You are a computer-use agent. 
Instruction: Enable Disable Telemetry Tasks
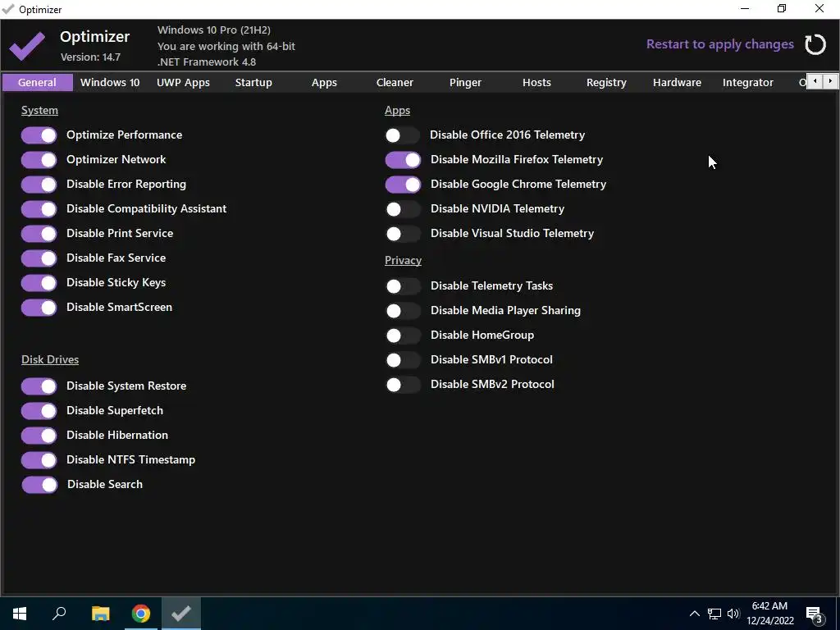pos(403,286)
